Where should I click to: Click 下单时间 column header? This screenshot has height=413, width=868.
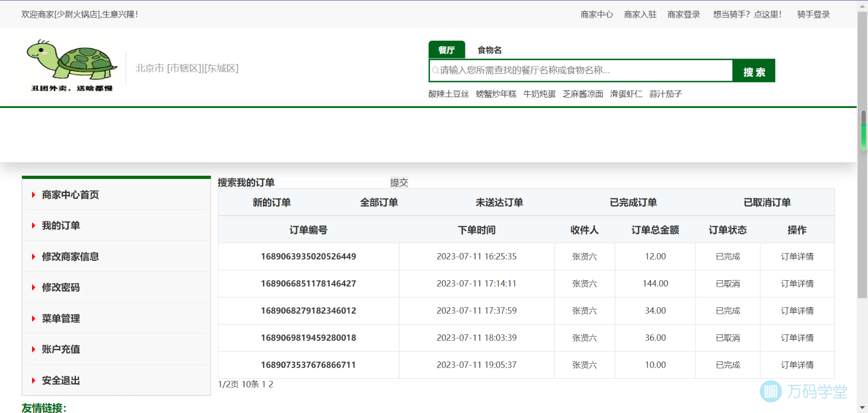[476, 230]
